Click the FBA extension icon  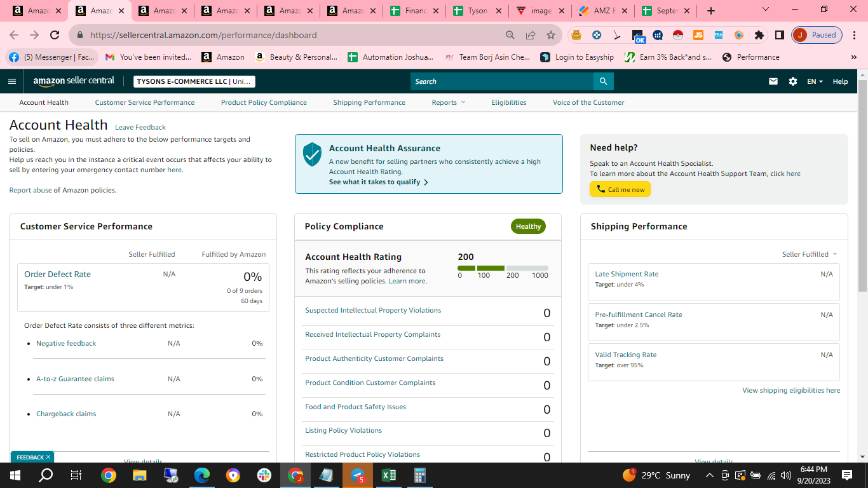click(718, 35)
